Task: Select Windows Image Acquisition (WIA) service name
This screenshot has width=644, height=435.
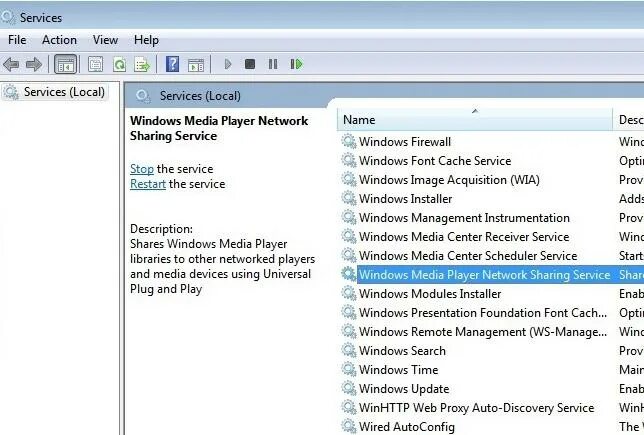Action: point(449,180)
